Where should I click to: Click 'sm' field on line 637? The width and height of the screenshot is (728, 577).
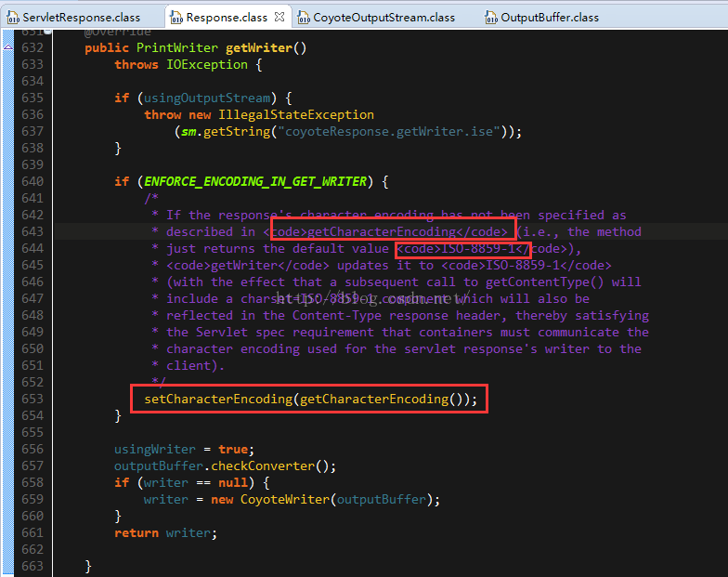[188, 132]
